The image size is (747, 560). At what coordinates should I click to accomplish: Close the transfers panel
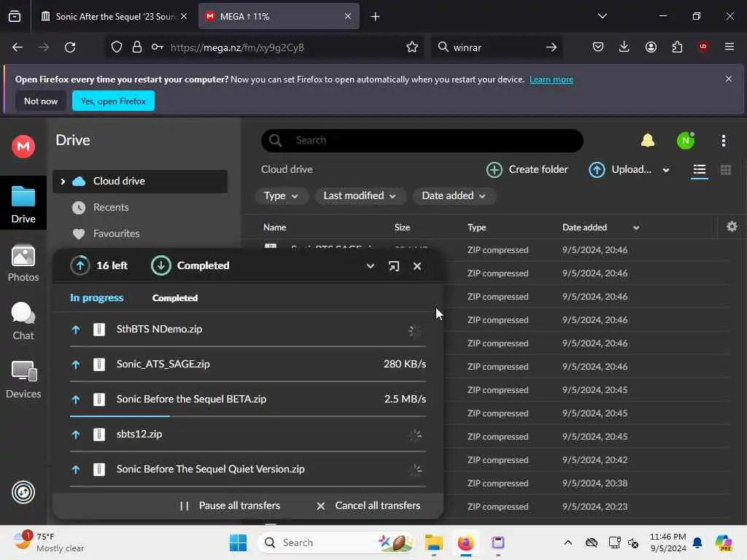point(417,266)
